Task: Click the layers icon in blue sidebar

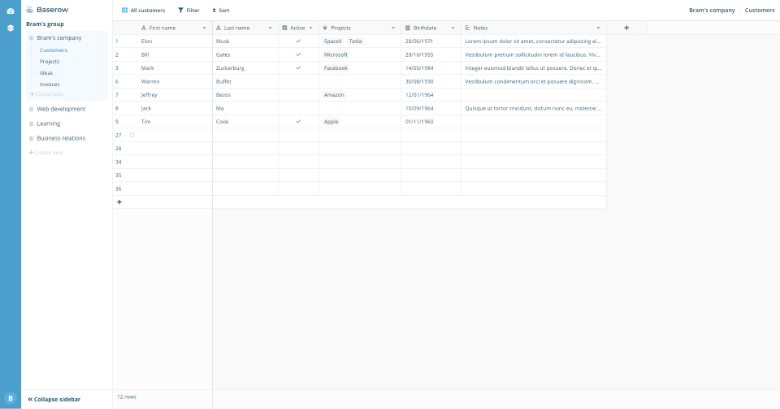Action: (10, 28)
